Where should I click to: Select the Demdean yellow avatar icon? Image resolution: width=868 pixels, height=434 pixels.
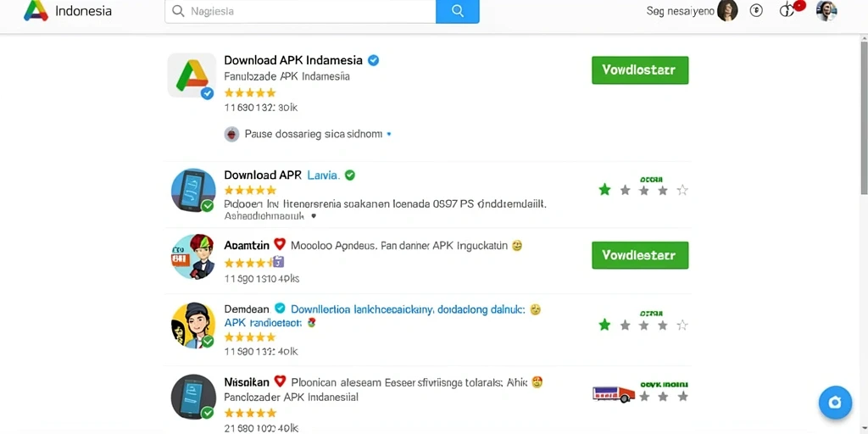click(x=192, y=325)
